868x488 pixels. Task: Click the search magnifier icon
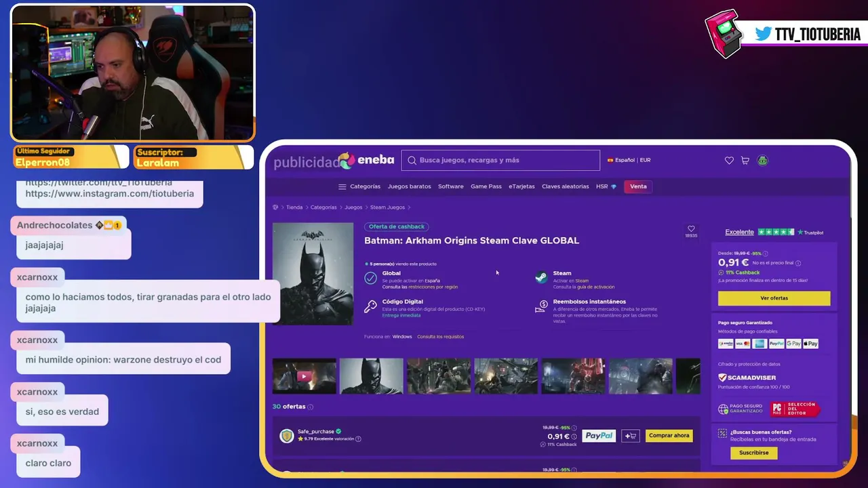click(412, 161)
